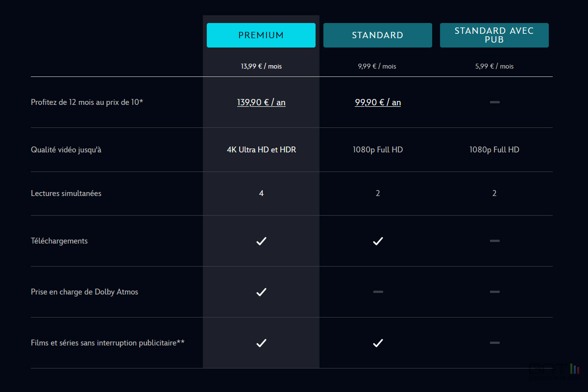Open the 139,90 € / an annual offer link
Screen dimensions: 588x392
(x=261, y=102)
